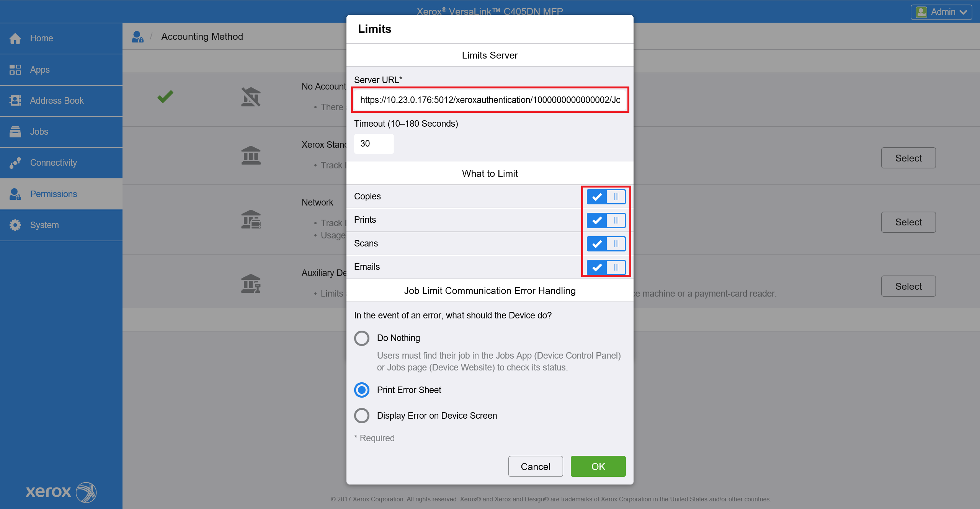Click the Permissions breadcrumb icon
Viewport: 980px width, 509px height.
137,37
